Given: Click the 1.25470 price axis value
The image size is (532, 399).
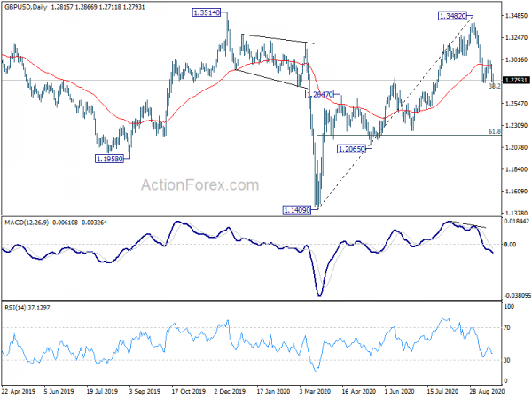Looking at the screenshot, I should (x=516, y=103).
